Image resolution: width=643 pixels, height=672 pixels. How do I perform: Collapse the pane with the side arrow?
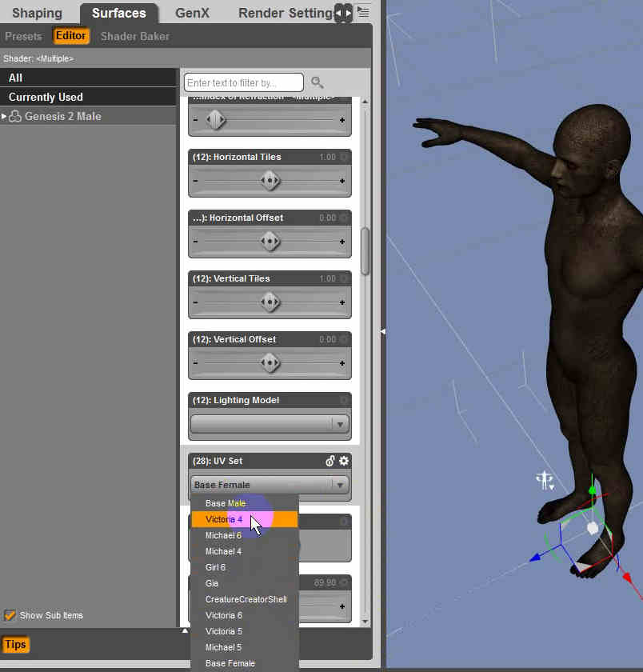click(382, 331)
